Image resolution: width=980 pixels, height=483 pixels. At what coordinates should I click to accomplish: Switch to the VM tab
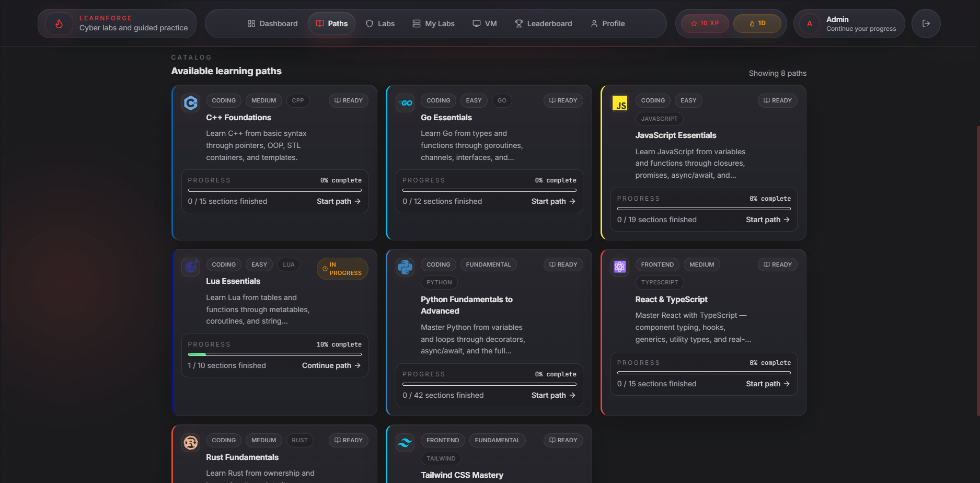click(x=485, y=24)
